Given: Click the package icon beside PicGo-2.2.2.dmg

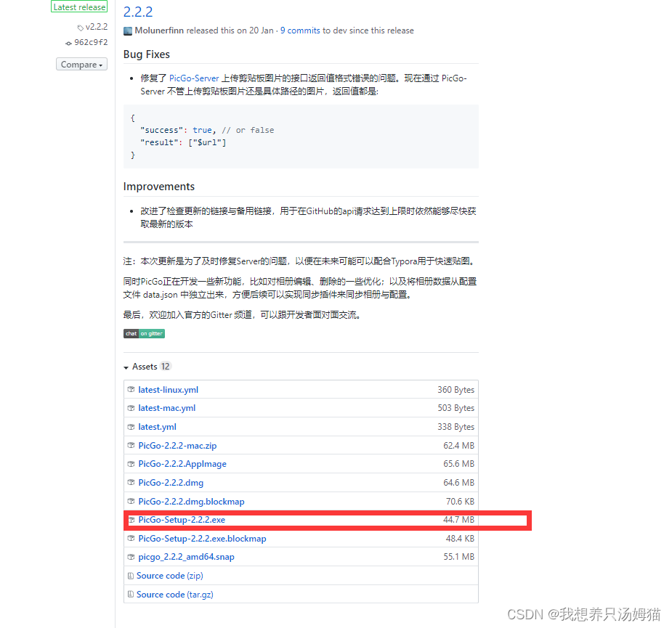Looking at the screenshot, I should [x=131, y=482].
